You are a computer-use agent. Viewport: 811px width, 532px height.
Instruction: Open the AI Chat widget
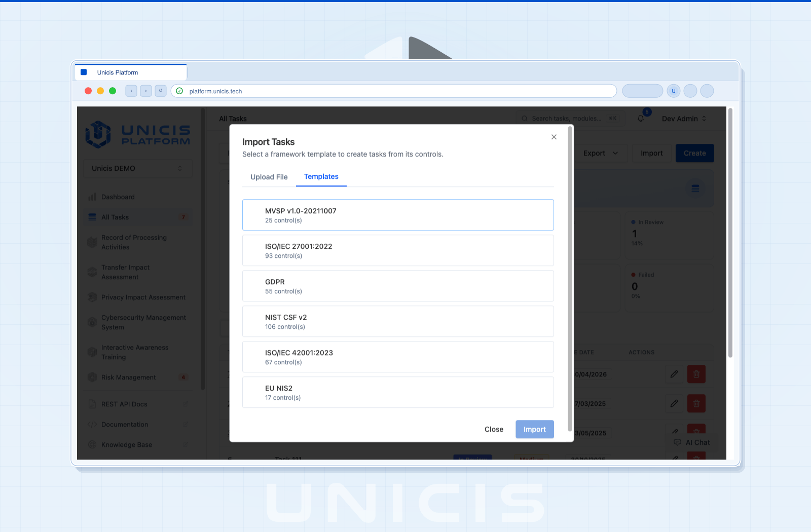pyautogui.click(x=692, y=442)
